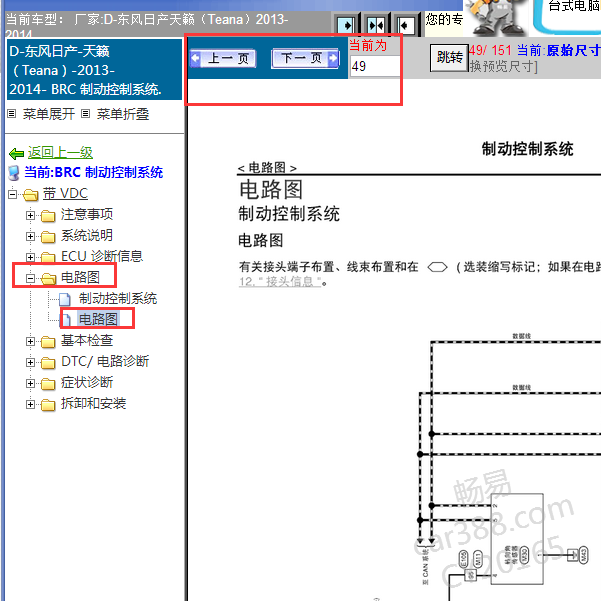Click the 原始尺寸 size link
This screenshot has width=601, height=601.
pyautogui.click(x=573, y=50)
